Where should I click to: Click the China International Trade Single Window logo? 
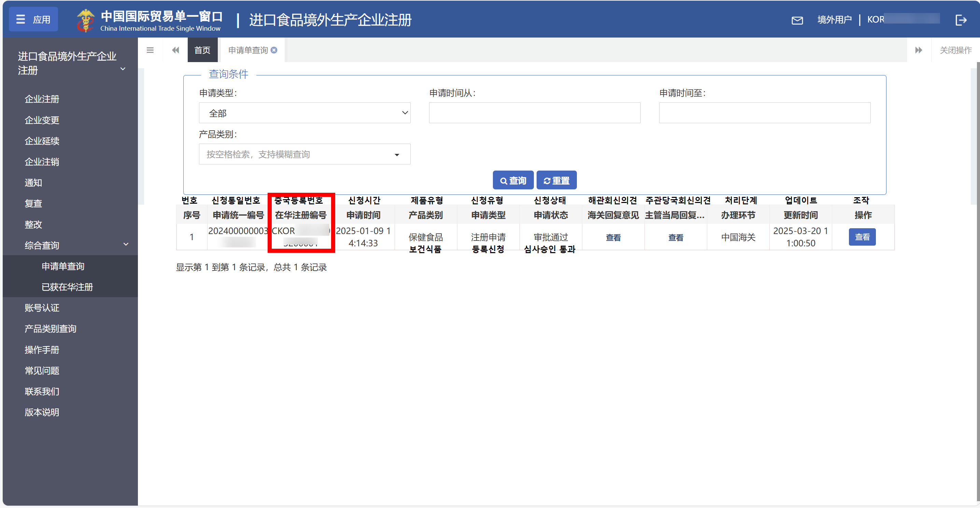click(150, 20)
